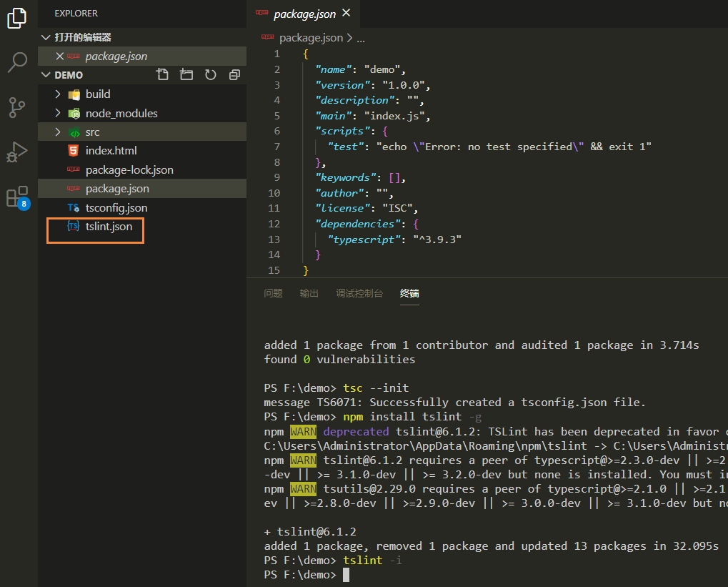Click '+ tslint@6.1.2' terminal line

[310, 532]
